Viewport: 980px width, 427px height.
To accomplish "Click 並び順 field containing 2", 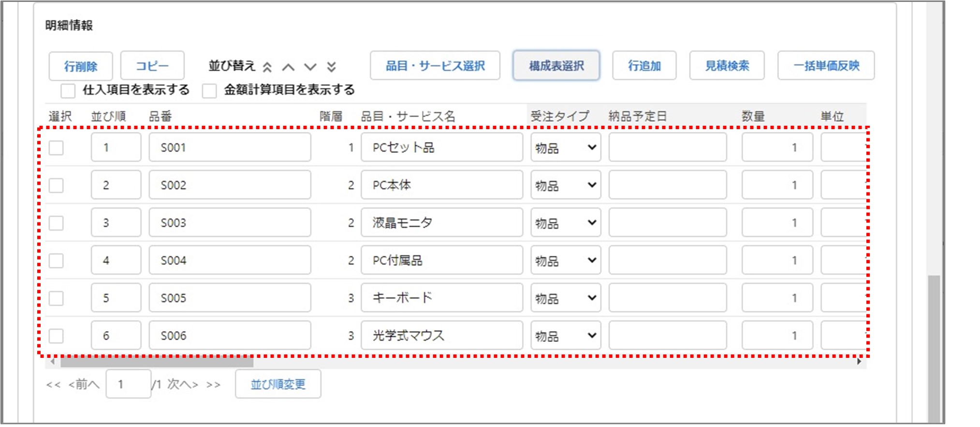I will 116,185.
